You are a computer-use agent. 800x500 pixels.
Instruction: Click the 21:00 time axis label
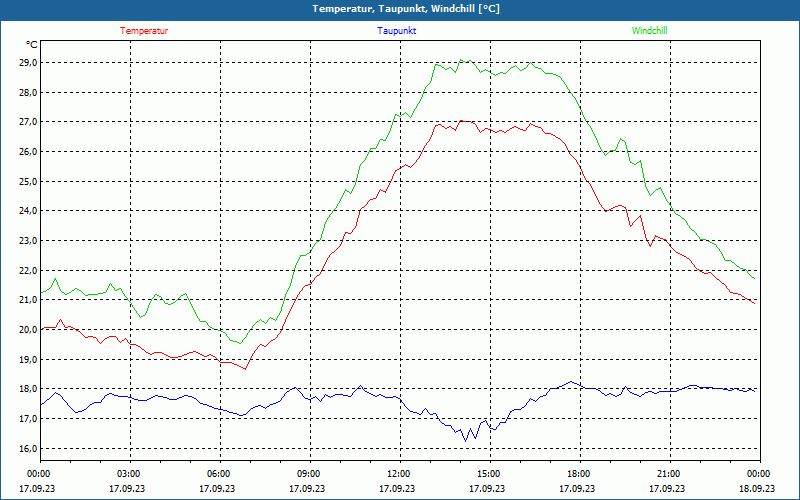(x=667, y=474)
